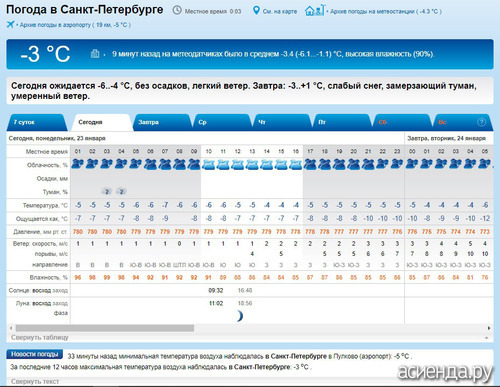This screenshot has width=500, height=387.
Task: Collapse the table via Свернуть таблицу
Action: click(40, 338)
